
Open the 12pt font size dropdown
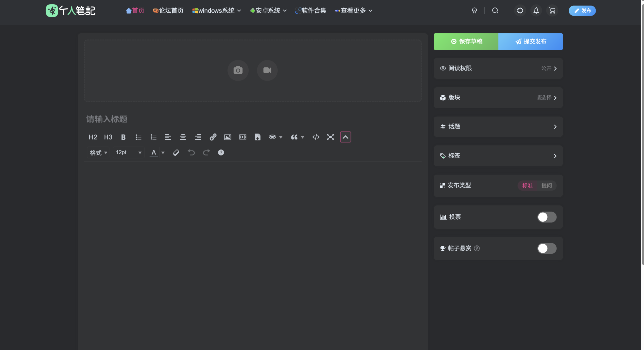128,153
